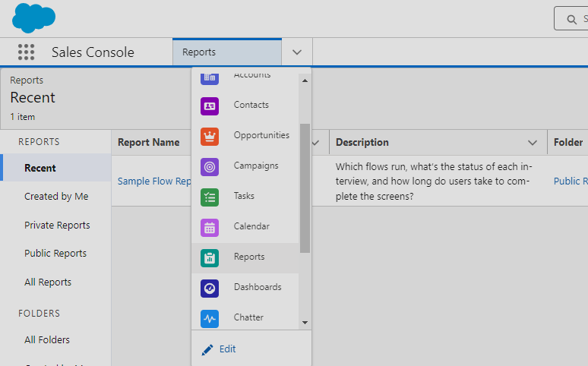Viewport: 588px width, 366px height.
Task: Open the navigation menu chevron
Action: pos(297,52)
